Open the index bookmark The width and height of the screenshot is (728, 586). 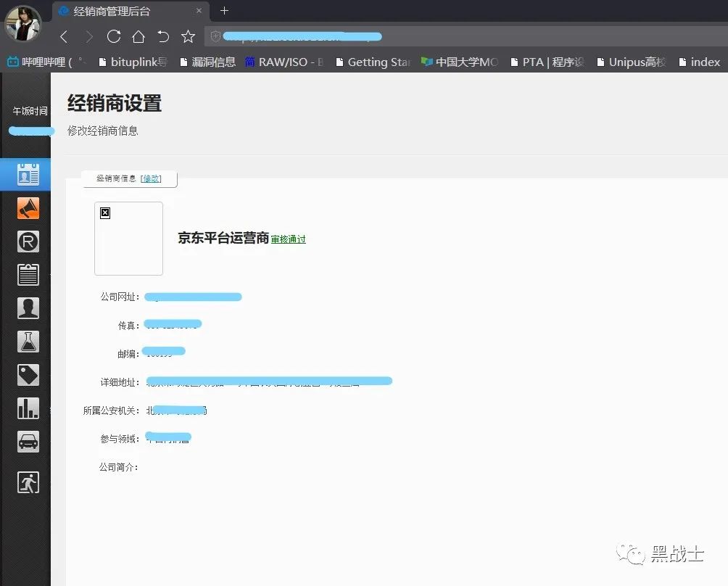tap(699, 62)
